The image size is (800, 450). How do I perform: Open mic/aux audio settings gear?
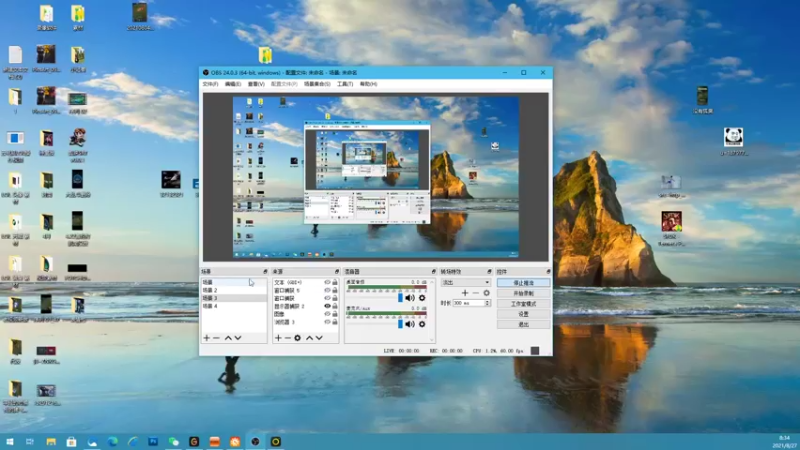click(x=422, y=324)
